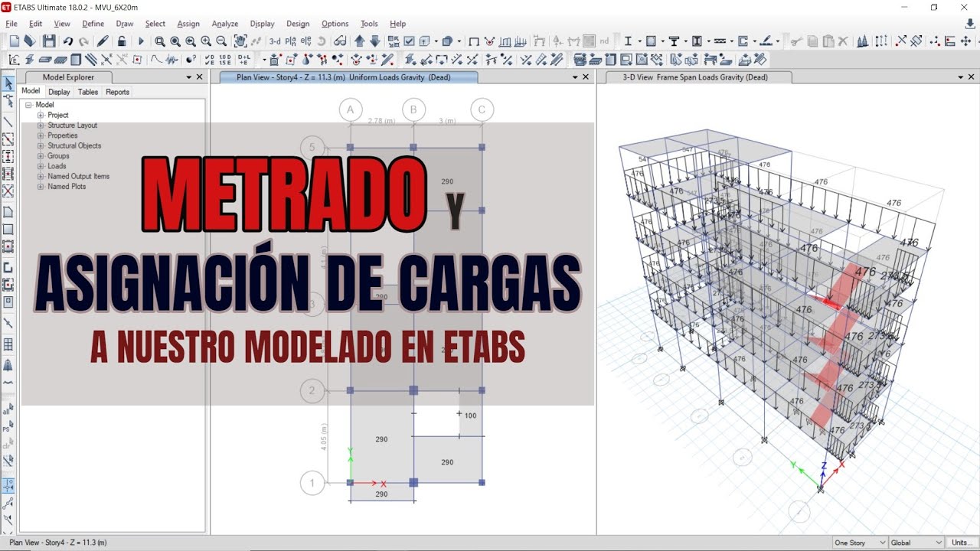Collapse the Model root node
This screenshot has width=980, height=551.
tap(28, 105)
